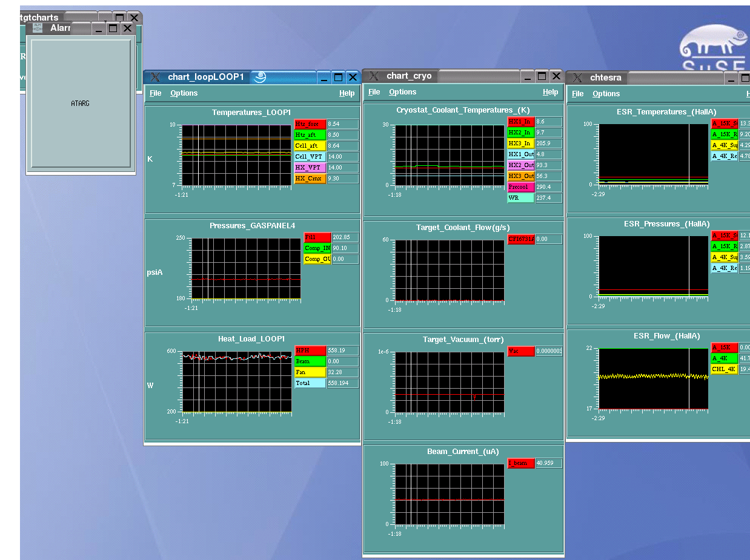Select the yellow Fan legend button

point(310,372)
